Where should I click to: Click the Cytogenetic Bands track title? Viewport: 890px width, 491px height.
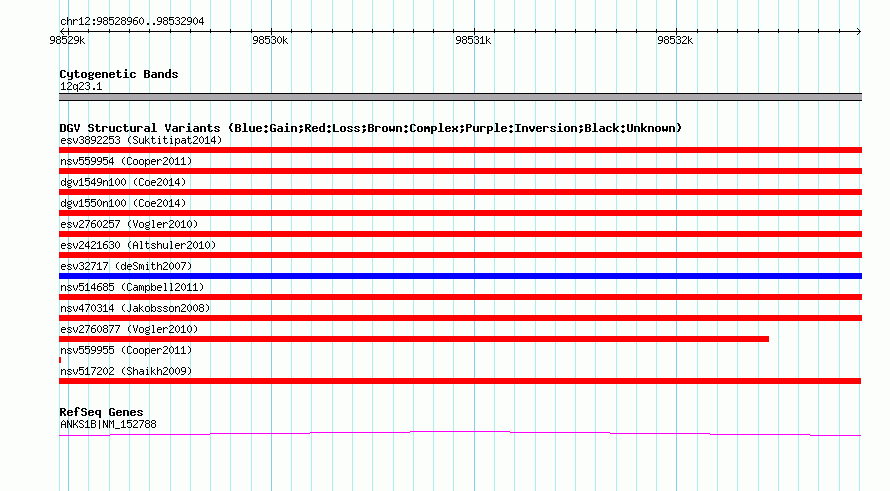(x=119, y=74)
